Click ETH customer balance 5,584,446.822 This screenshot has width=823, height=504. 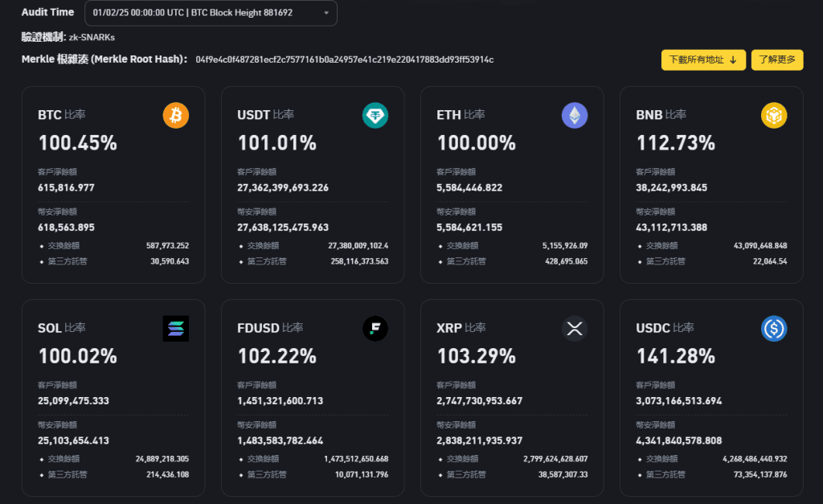click(469, 187)
